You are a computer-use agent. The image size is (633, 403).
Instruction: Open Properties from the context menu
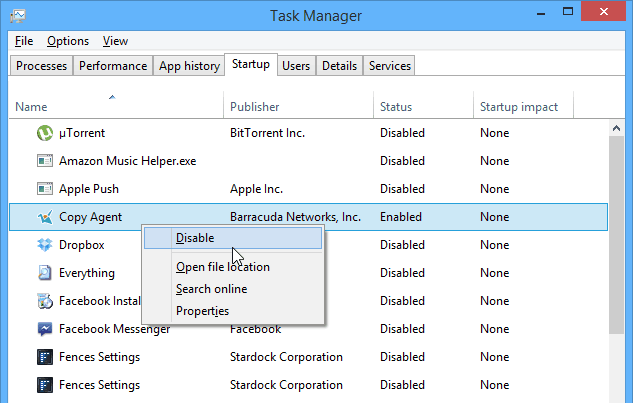pos(202,311)
